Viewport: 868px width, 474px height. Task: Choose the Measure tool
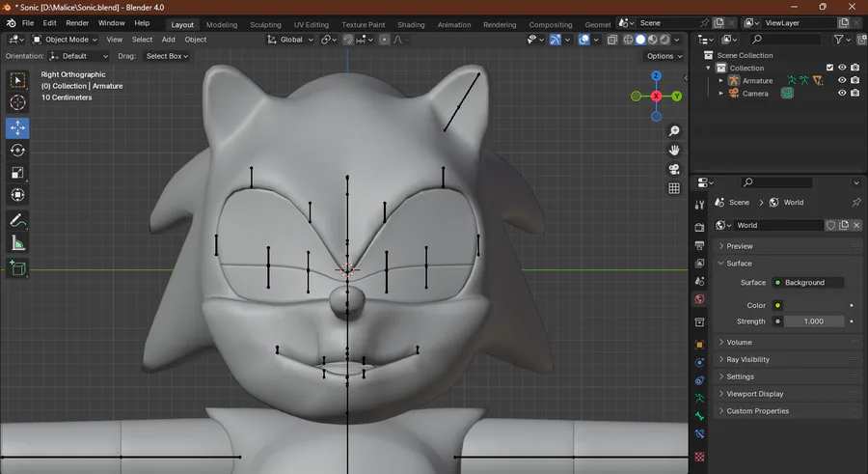[x=17, y=243]
